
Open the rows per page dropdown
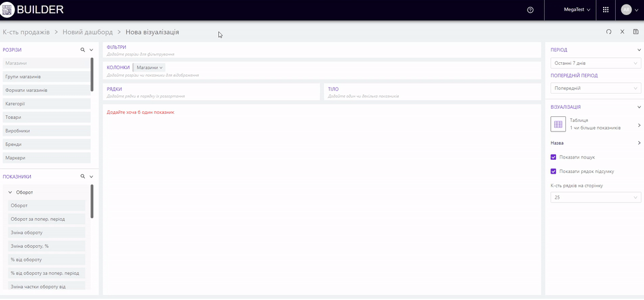point(595,197)
